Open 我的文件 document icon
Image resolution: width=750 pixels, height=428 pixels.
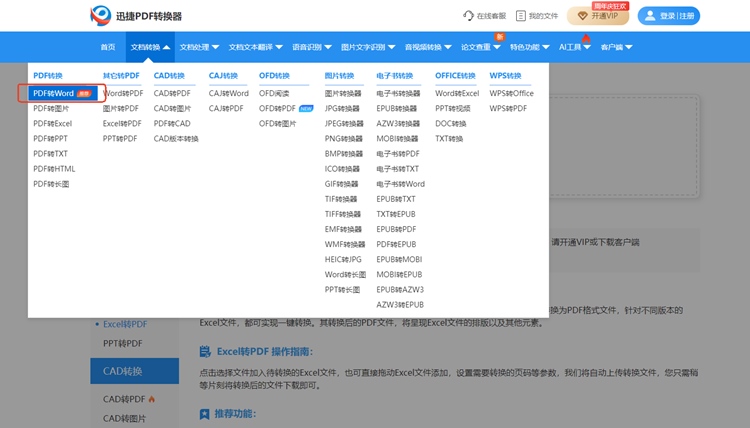tap(520, 16)
